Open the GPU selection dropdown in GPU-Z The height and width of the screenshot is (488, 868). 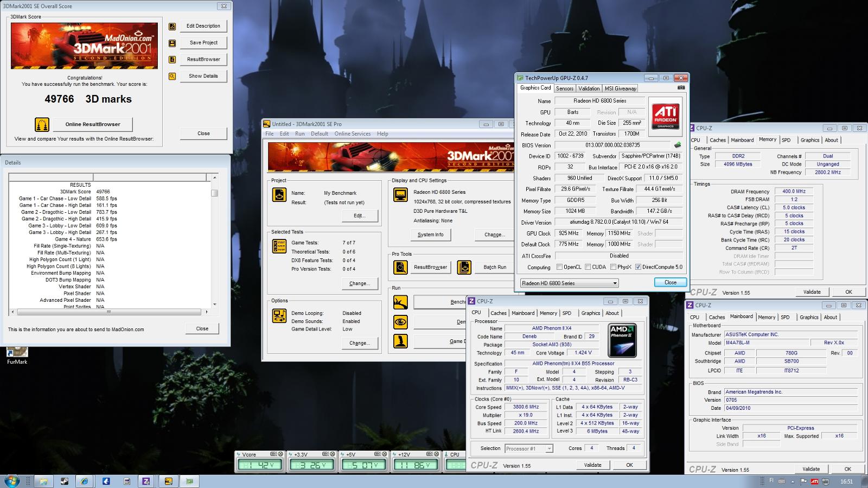[x=569, y=283]
